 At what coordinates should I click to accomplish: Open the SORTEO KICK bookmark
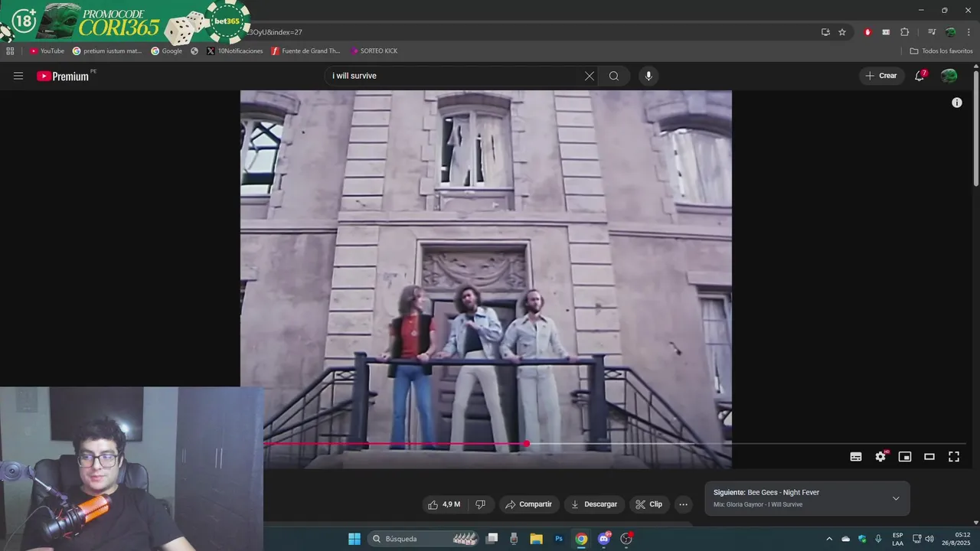pyautogui.click(x=374, y=51)
